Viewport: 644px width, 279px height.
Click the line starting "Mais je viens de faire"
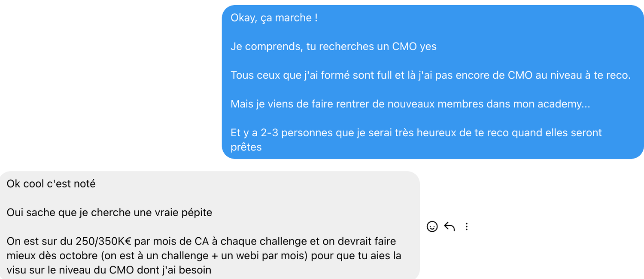[410, 104]
